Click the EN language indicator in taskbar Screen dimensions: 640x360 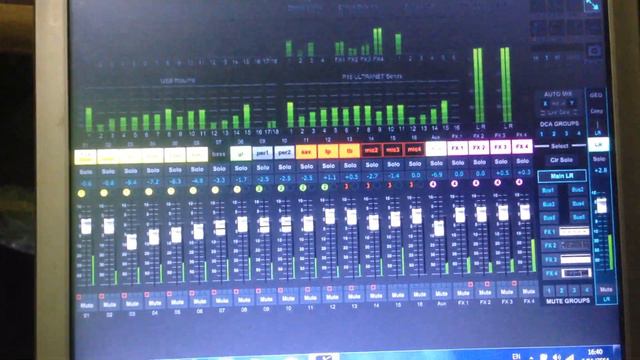click(517, 356)
